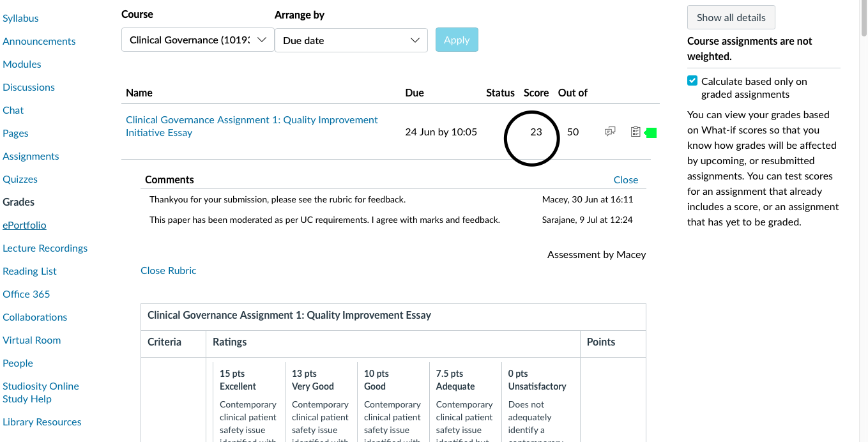Screen dimensions: 868x442
Task: Select the 13 pts Very Good rating
Action: tap(321, 402)
